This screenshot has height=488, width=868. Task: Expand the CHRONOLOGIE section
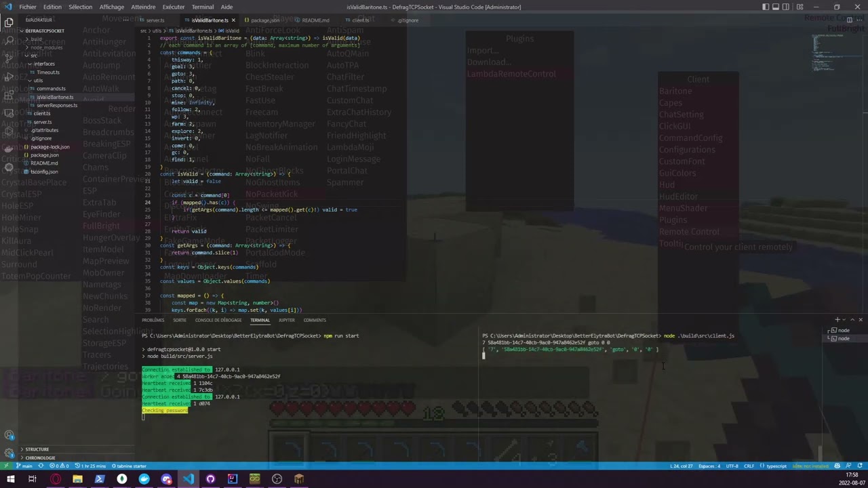pyautogui.click(x=40, y=457)
